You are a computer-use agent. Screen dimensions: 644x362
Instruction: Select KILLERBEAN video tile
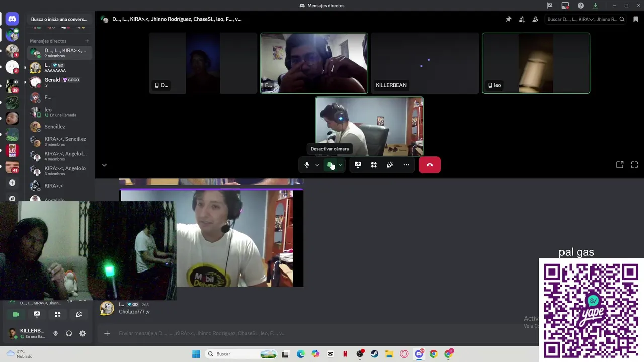(x=425, y=63)
